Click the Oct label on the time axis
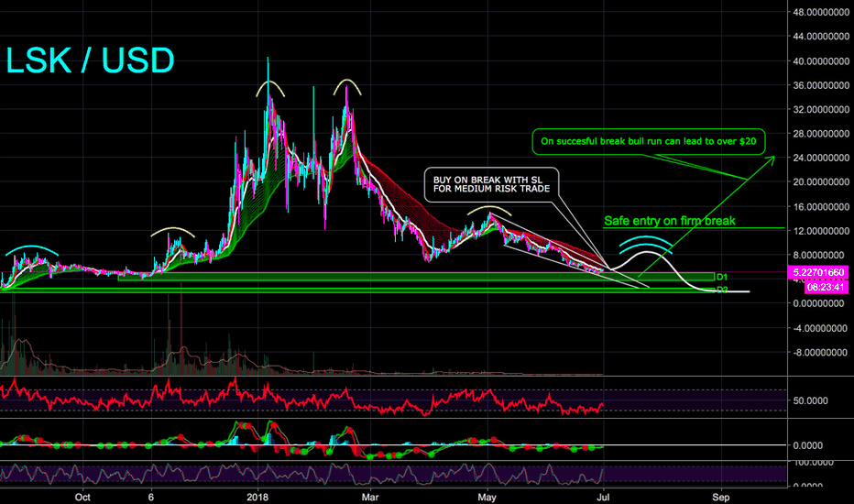854x504 pixels. (82, 497)
